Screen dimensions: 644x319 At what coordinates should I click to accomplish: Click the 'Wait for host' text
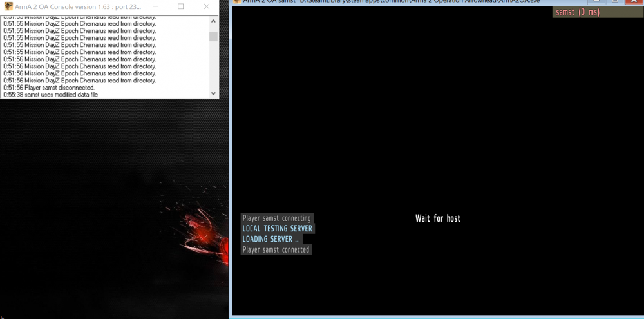(438, 218)
